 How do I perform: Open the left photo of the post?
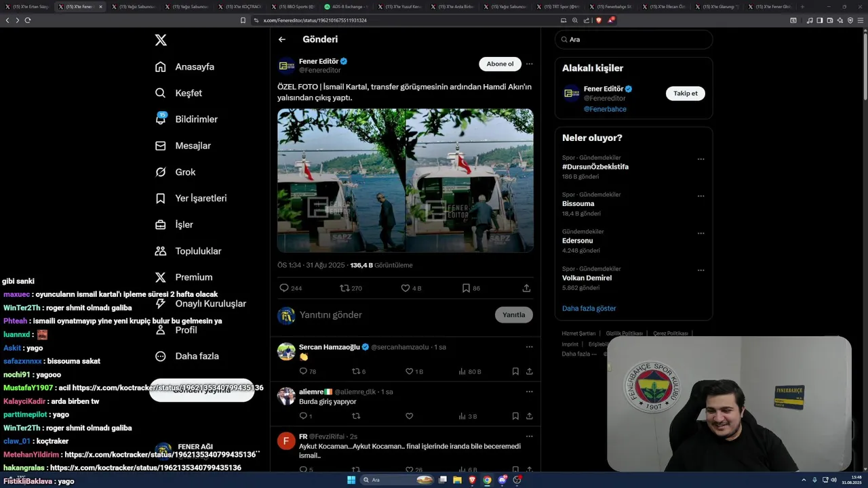(341, 180)
